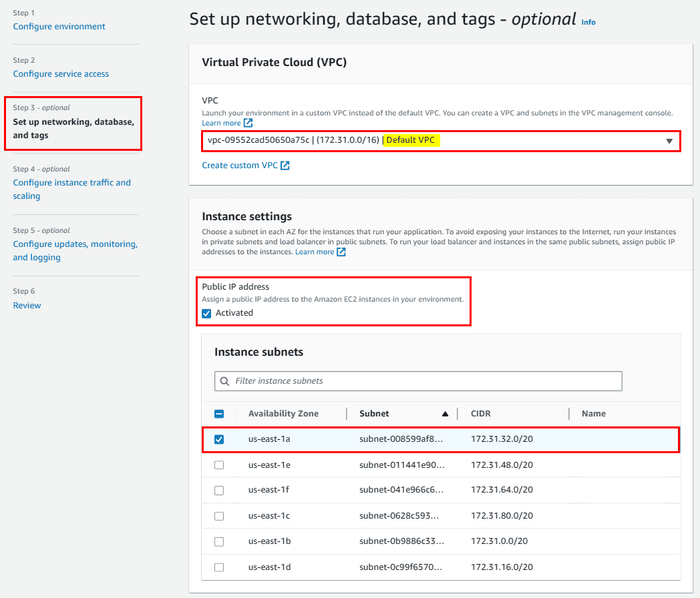Sort by Subnet column ascending arrow
Screen dimensions: 700x598
click(445, 414)
